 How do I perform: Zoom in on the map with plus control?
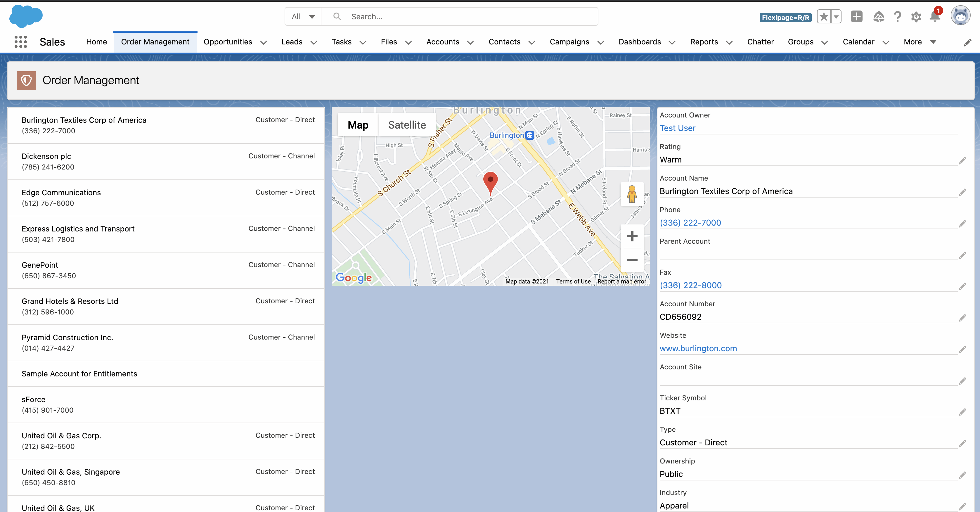632,236
